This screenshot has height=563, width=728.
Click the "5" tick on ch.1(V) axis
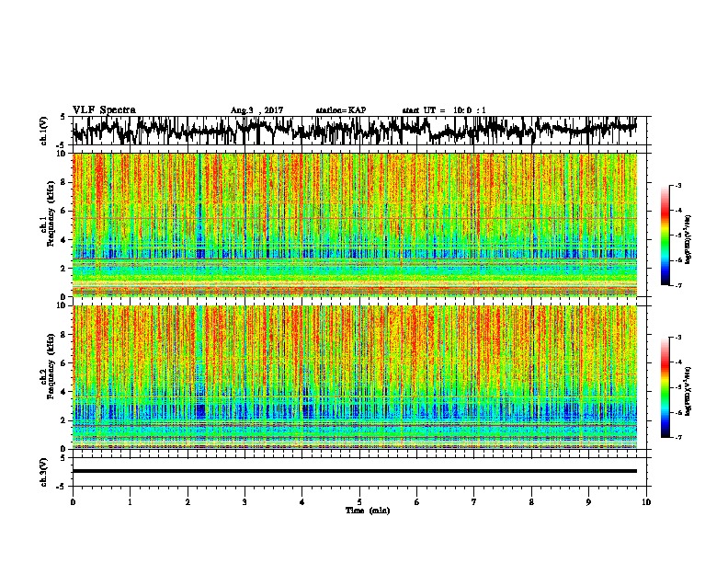coord(63,117)
